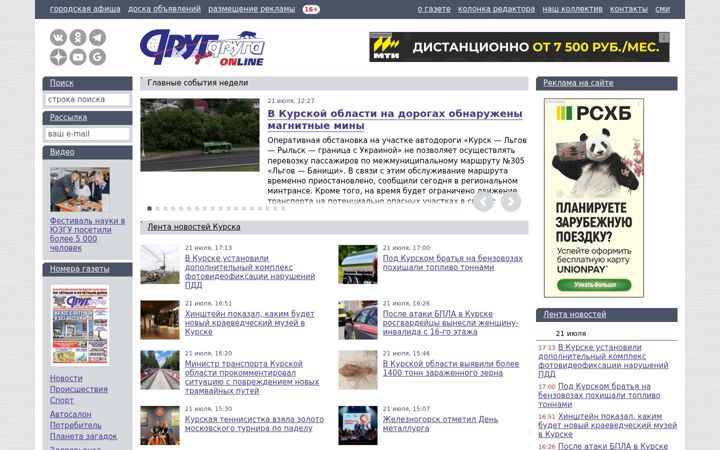The image size is (720, 450).
Task: Open 17:13 news item in right feed
Action: tap(603, 360)
